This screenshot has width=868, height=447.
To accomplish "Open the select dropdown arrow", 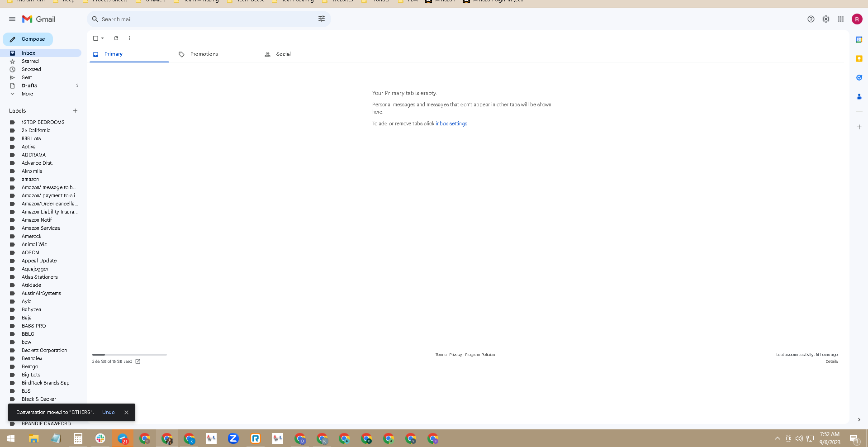I will coord(103,38).
